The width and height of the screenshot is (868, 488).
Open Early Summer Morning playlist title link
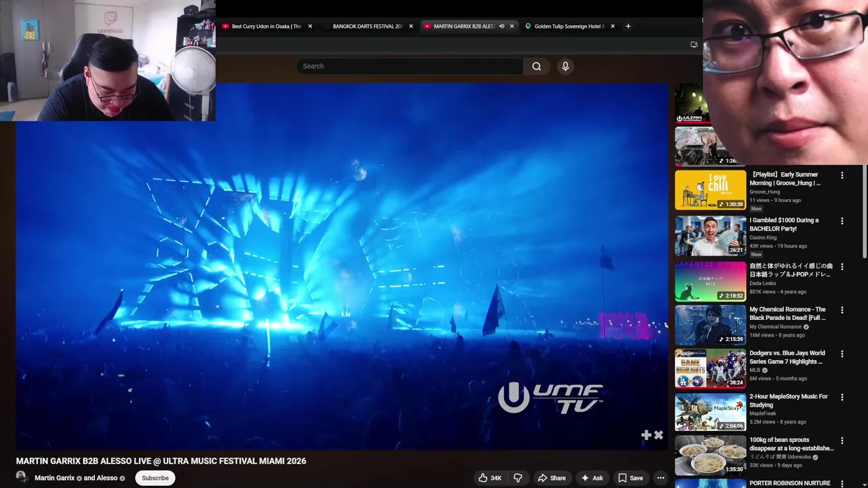tap(785, 179)
